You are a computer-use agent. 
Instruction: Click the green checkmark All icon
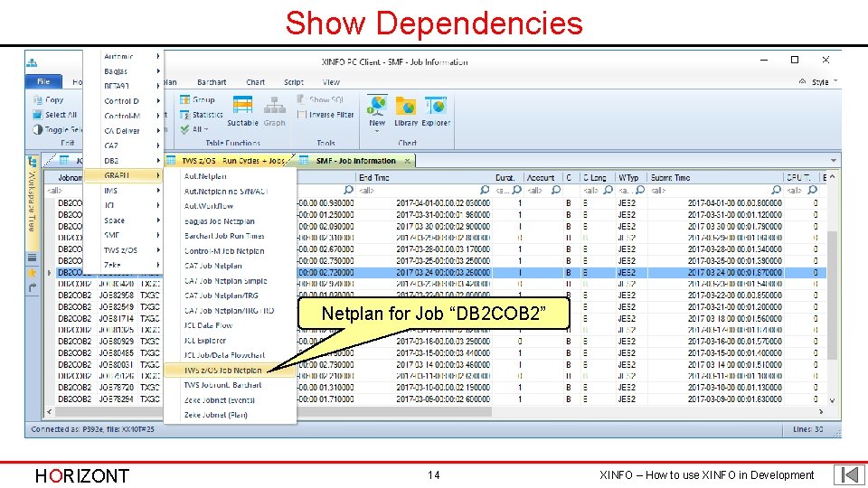184,129
